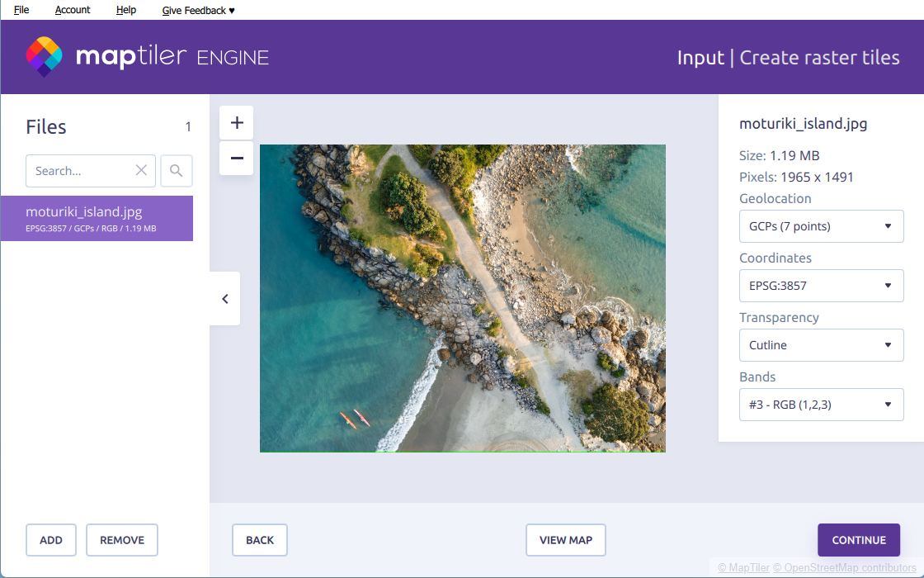This screenshot has height=578, width=924.
Task: Expand the Transparency Cutline dropdown
Action: (x=821, y=345)
